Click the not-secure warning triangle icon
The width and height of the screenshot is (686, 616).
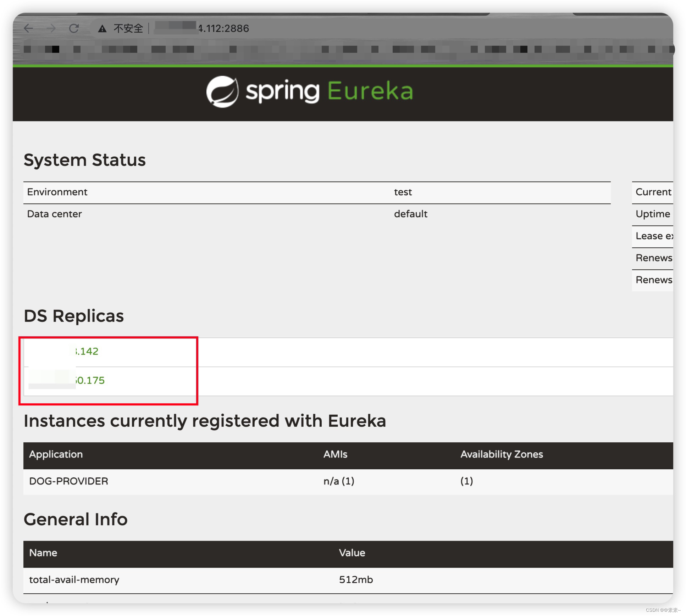pos(102,29)
